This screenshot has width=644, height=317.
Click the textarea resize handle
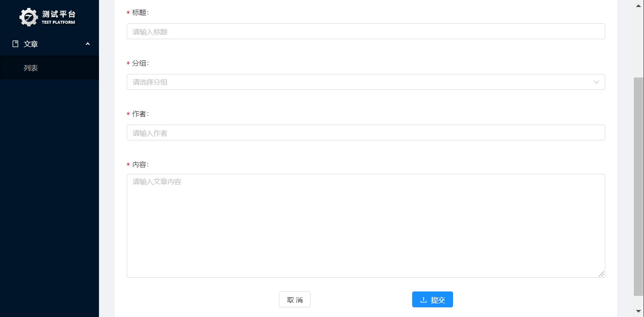[601, 274]
